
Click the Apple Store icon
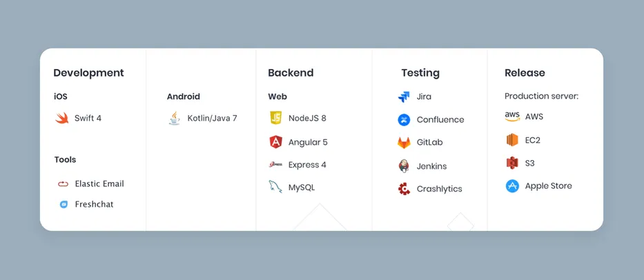[512, 186]
